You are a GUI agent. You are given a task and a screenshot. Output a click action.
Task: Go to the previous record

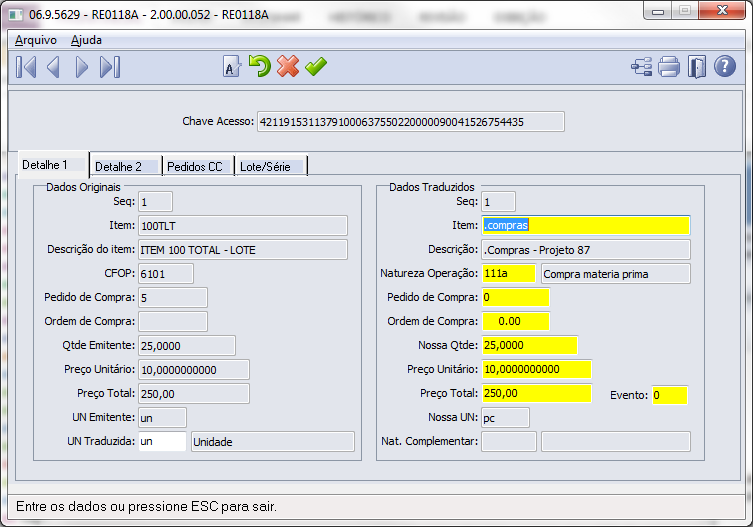coord(53,67)
